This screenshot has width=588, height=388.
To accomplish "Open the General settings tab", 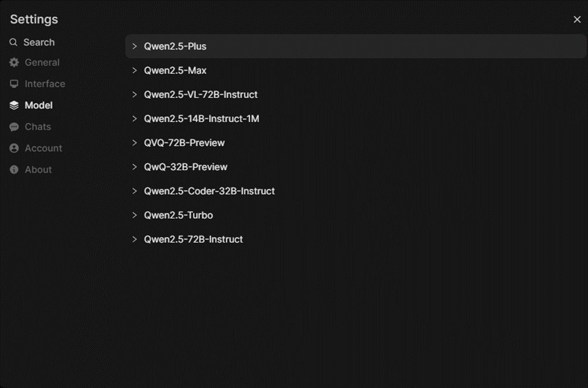I will tap(42, 63).
